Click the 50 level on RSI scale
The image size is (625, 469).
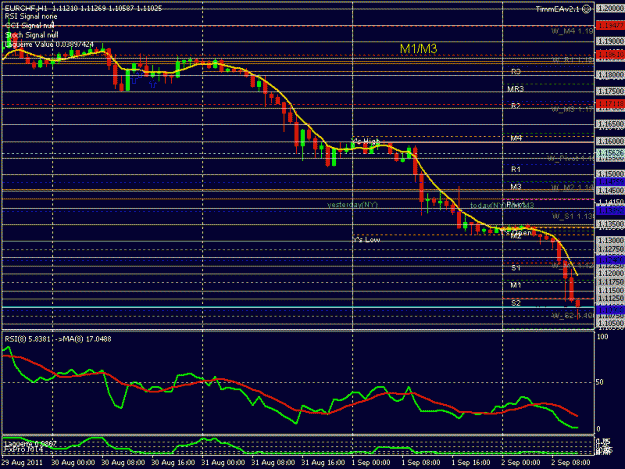coord(599,382)
